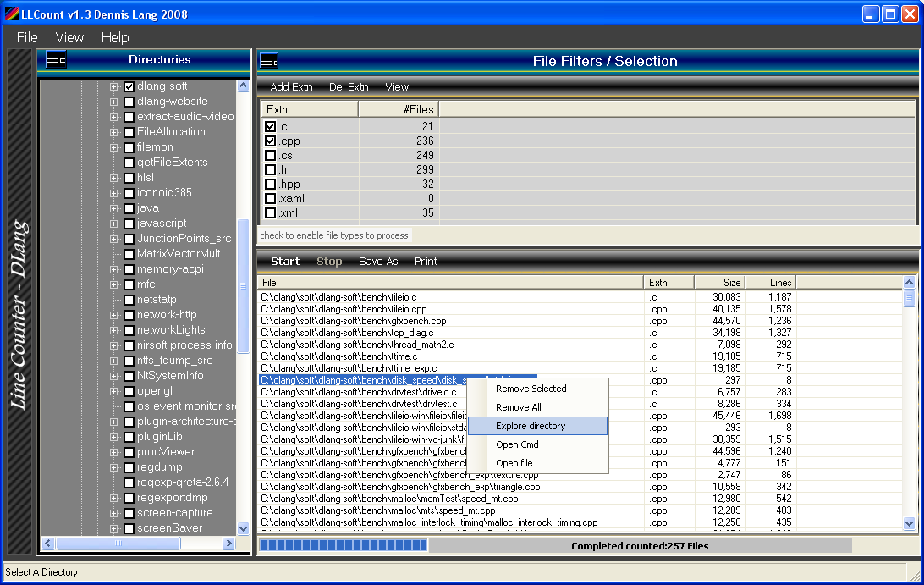Open the View menu in the menu bar
Image resolution: width=924 pixels, height=585 pixels.
click(x=69, y=37)
